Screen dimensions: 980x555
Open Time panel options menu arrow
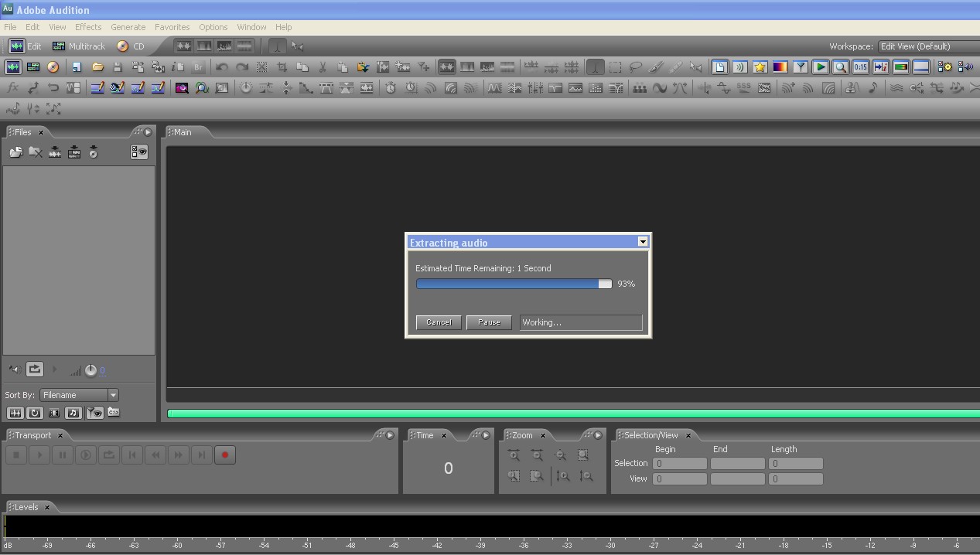tap(486, 435)
